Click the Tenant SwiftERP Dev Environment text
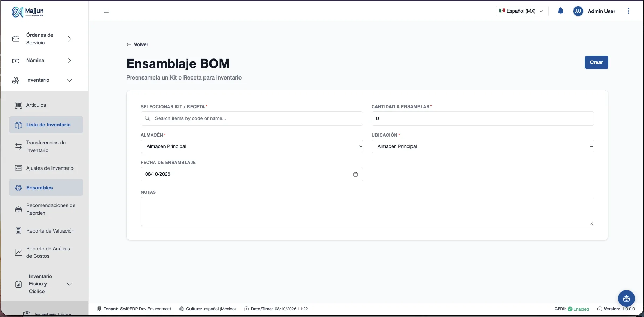The height and width of the screenshot is (317, 644). 137,309
